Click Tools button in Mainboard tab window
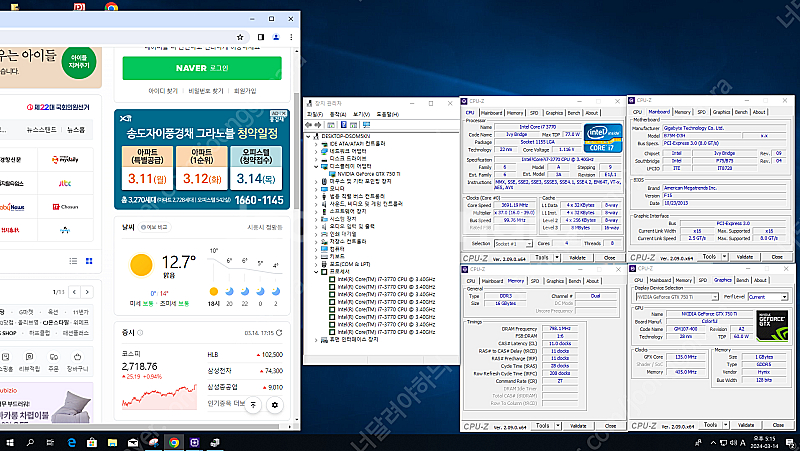The image size is (800, 451). pyautogui.click(x=709, y=257)
